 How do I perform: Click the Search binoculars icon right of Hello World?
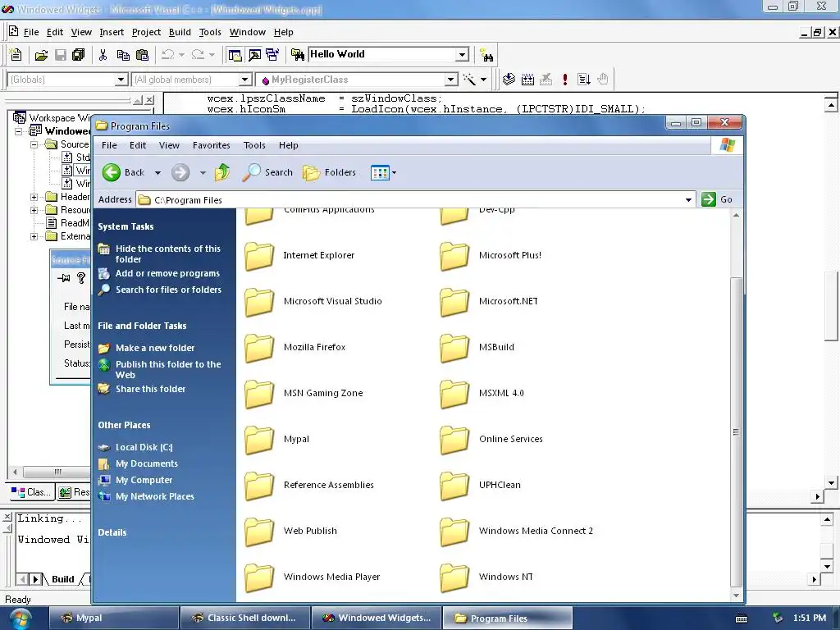486,55
